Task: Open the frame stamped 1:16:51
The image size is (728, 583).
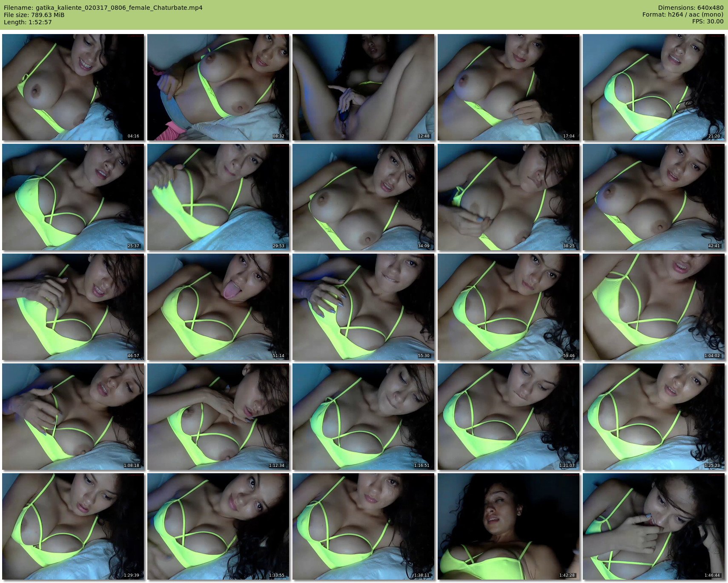Action: (x=364, y=417)
